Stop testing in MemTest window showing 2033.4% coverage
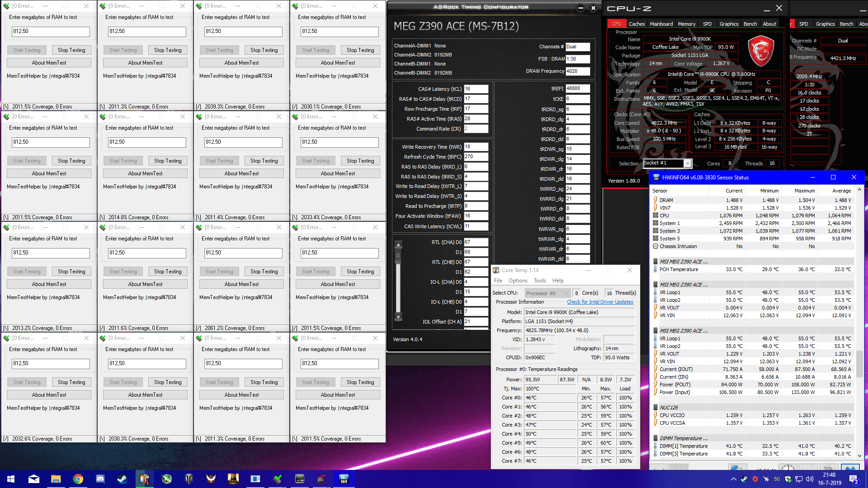The image size is (868, 488). (x=360, y=161)
